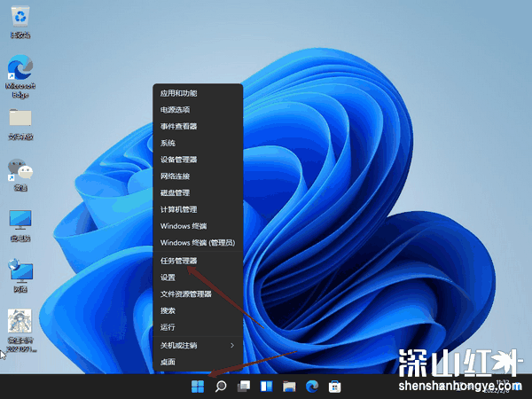Select 设置 in the context menu
Viewport: 532px width, 399px height.
point(198,278)
